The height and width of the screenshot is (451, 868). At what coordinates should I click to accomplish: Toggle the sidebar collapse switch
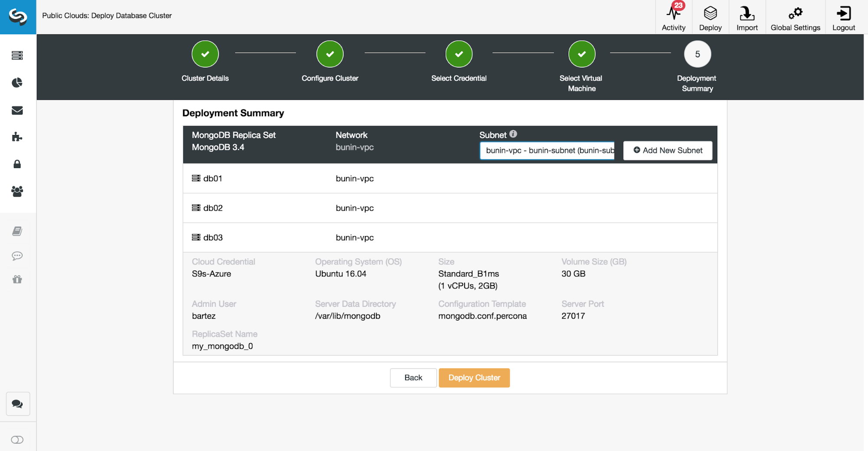(17, 440)
